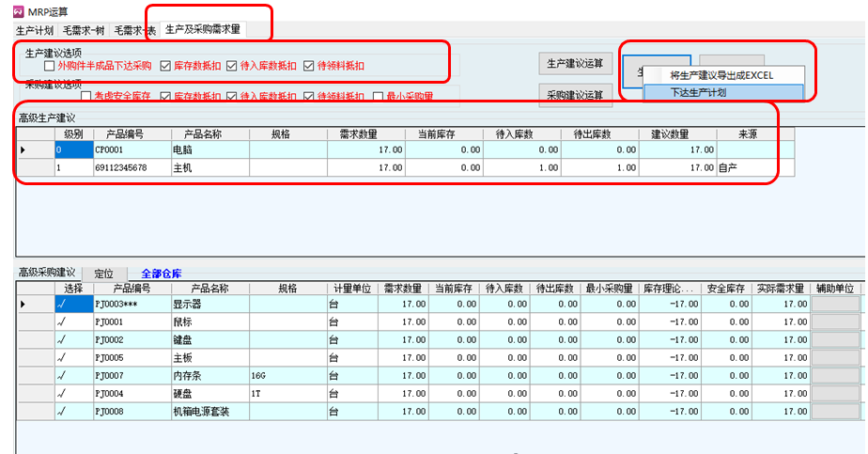Toggle selection mark for 显示器 row
The image size is (868, 454).
[62, 304]
